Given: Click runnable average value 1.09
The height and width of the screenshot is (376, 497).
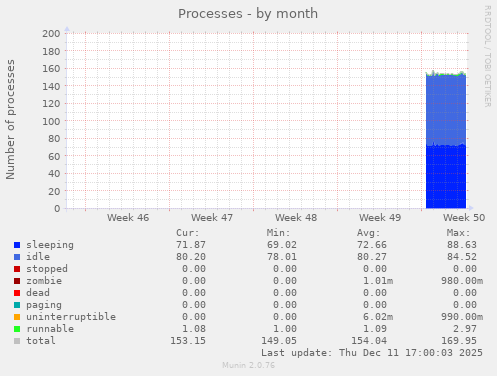Looking at the screenshot, I should tap(375, 329).
